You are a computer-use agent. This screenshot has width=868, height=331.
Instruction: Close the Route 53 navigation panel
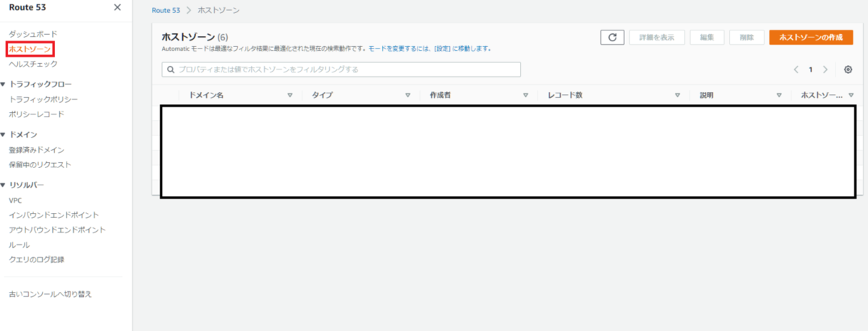[x=117, y=7]
